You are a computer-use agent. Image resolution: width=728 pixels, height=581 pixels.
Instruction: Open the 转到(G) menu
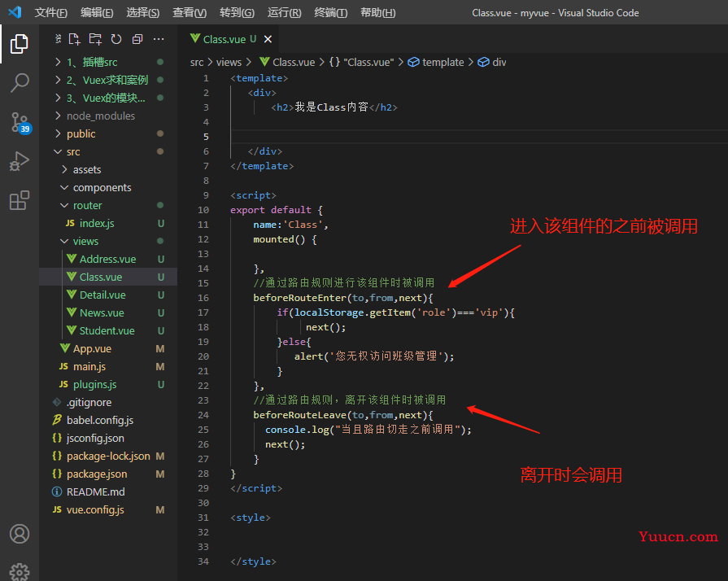point(237,12)
